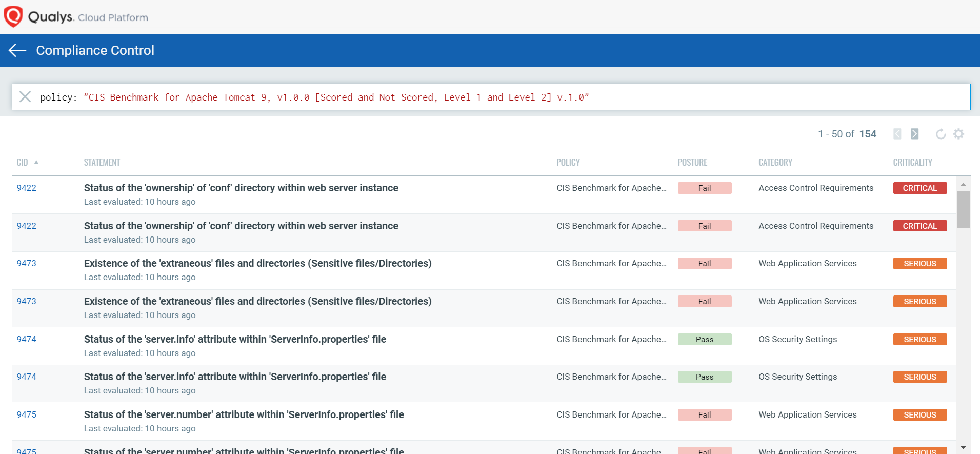Click CRITICAL badge in first row
The height and width of the screenshot is (454, 980).
(919, 188)
